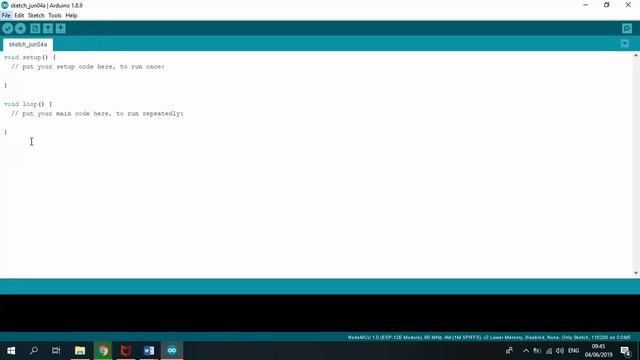Open the Windows Start menu
640x360 pixels.
[x=11, y=351]
